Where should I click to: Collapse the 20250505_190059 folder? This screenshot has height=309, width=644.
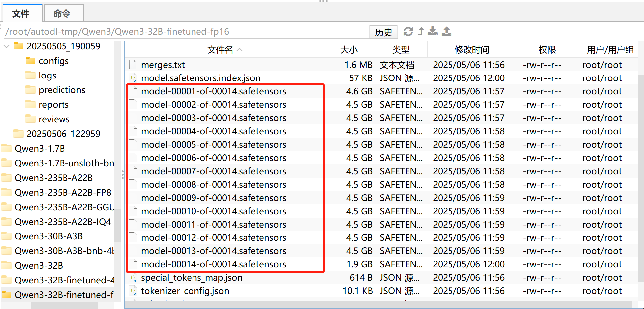(6, 46)
